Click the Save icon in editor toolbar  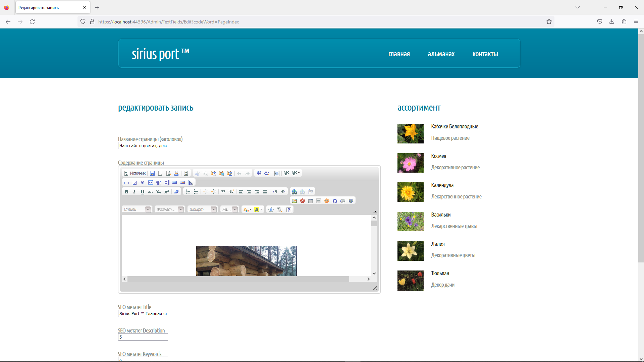152,173
